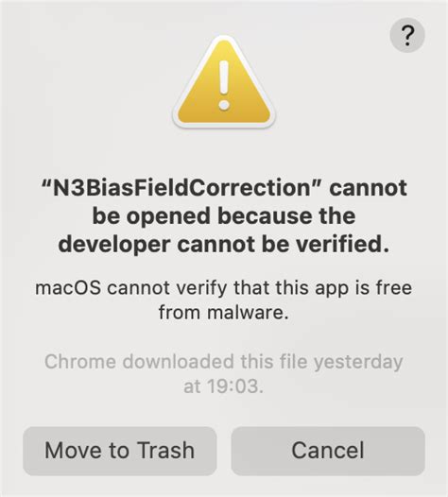This screenshot has height=497, width=448.
Task: Click the word "developer" in the heading
Action: (x=114, y=246)
